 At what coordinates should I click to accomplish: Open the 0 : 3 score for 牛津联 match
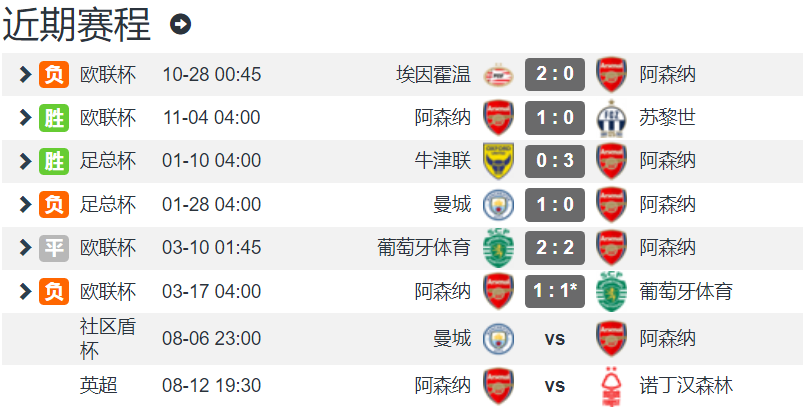[x=555, y=161]
